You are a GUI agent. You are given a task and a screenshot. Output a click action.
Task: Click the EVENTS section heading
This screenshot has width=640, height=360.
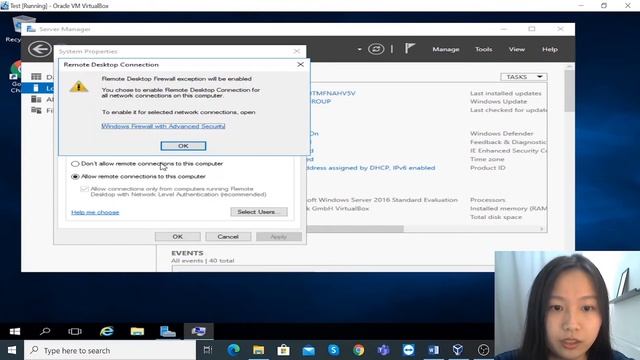pyautogui.click(x=187, y=253)
